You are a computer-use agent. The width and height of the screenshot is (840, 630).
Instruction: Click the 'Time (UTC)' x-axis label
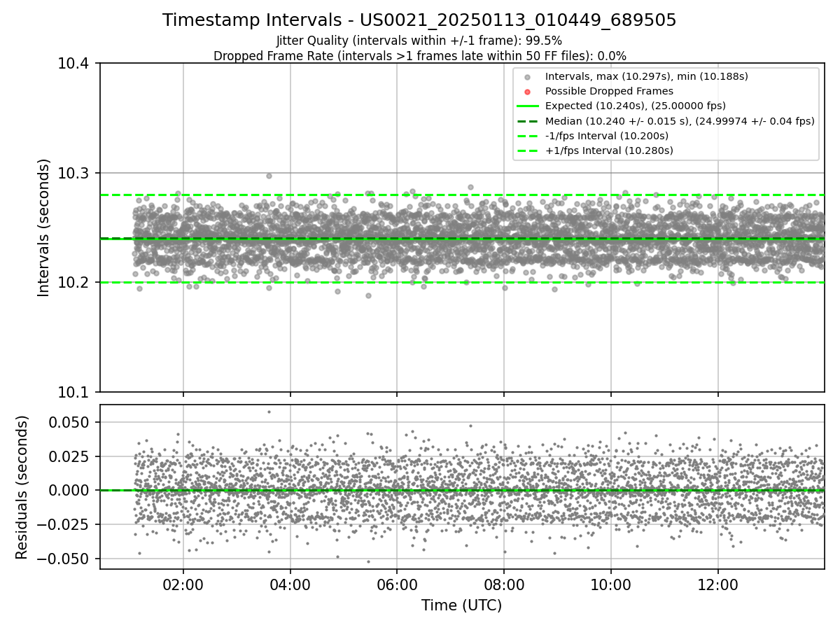click(x=461, y=605)
